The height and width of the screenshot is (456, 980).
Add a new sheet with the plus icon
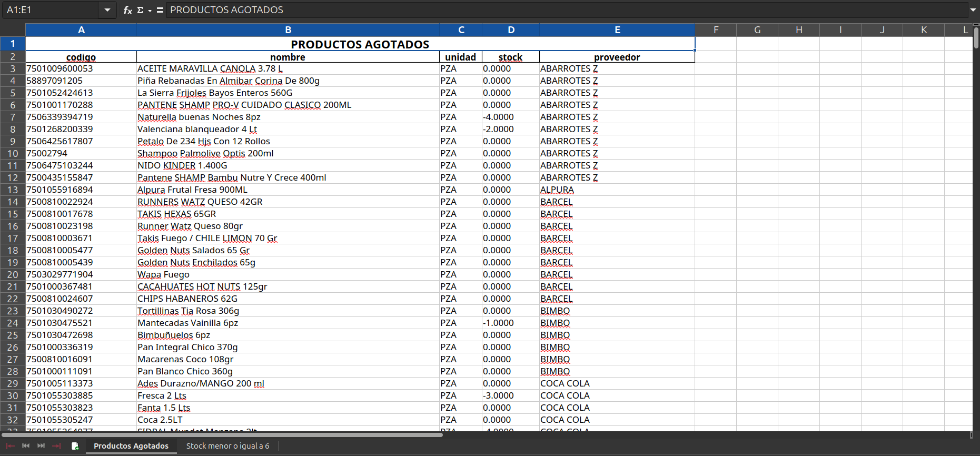[x=75, y=446]
